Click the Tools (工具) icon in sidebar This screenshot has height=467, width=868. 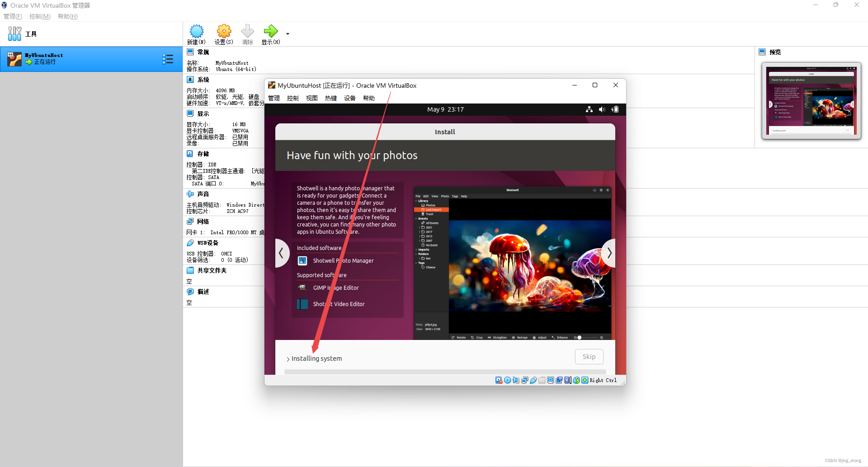click(14, 34)
